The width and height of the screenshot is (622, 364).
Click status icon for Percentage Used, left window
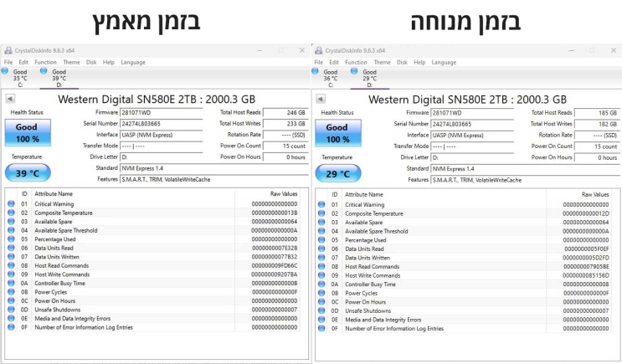coord(11,239)
